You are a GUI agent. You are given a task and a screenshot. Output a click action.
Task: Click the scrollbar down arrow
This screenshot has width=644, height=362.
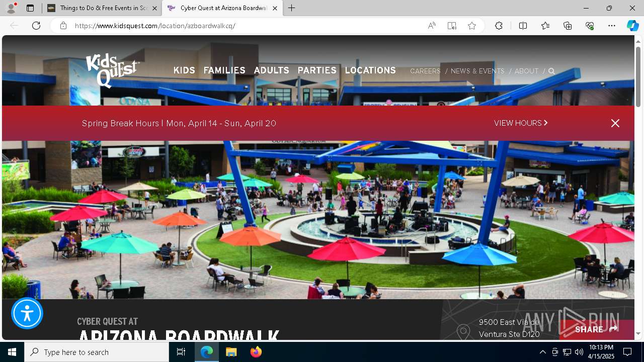tap(638, 334)
